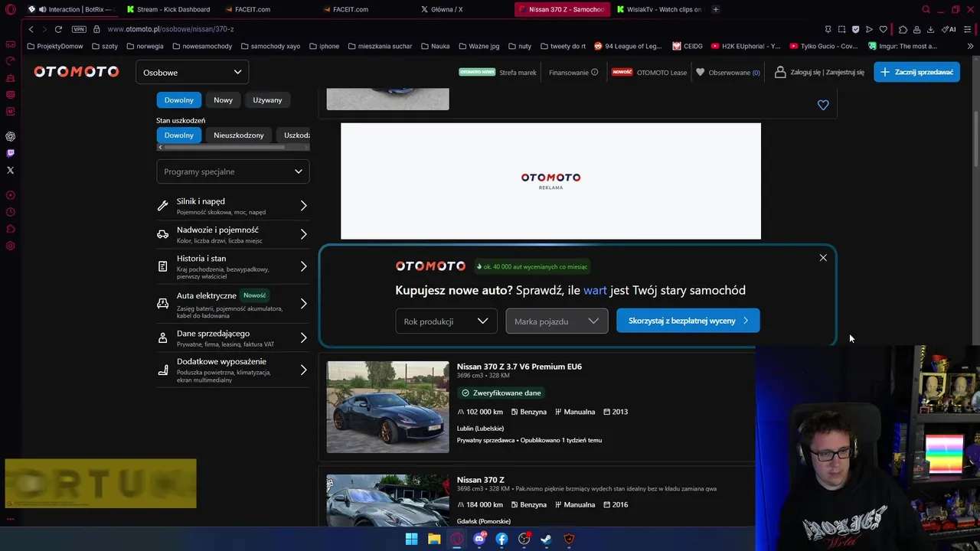This screenshot has height=551, width=980.
Task: Expand Historia i stan filters
Action: tap(233, 266)
